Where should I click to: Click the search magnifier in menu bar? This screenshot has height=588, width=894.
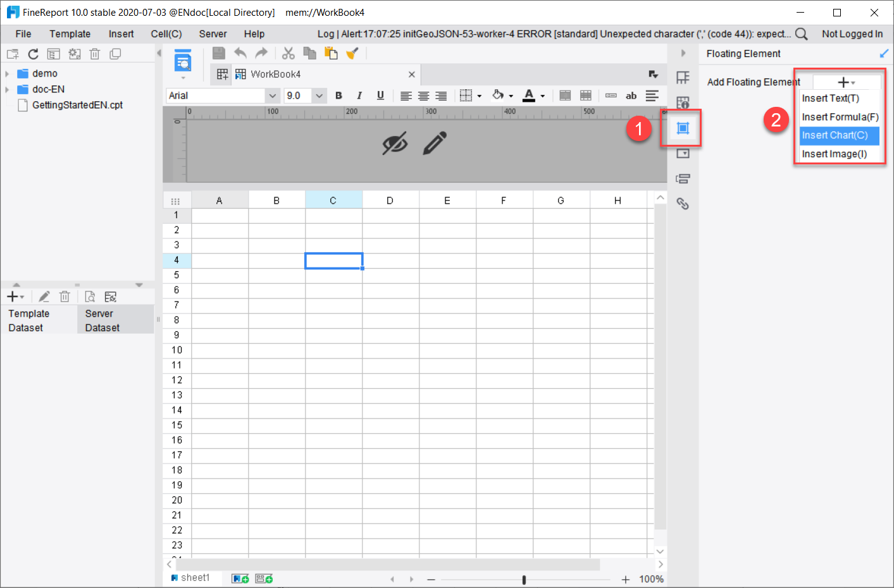(802, 34)
